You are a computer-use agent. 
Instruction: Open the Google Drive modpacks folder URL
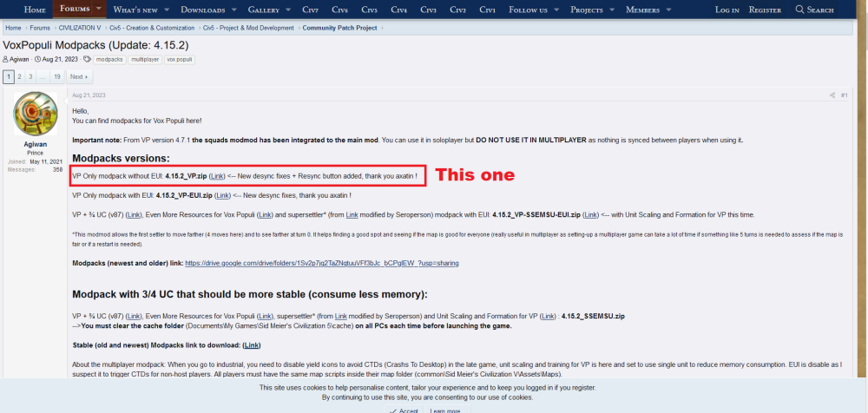tap(322, 263)
